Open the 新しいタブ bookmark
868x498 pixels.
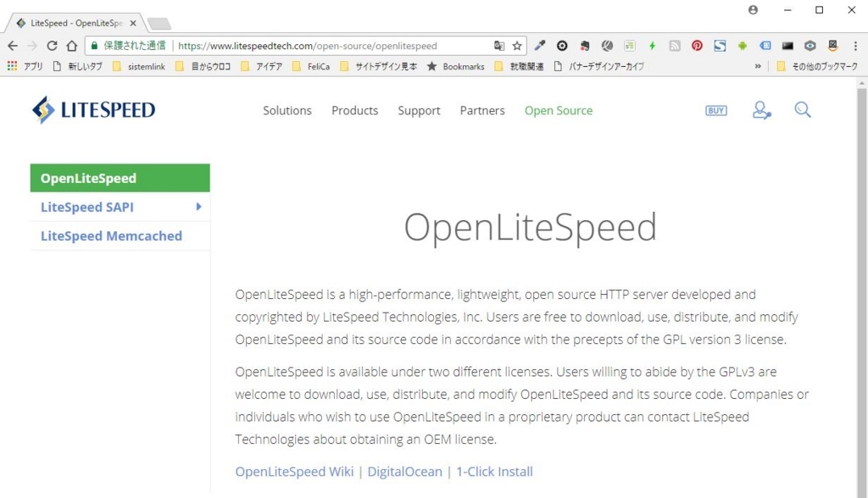(x=77, y=66)
